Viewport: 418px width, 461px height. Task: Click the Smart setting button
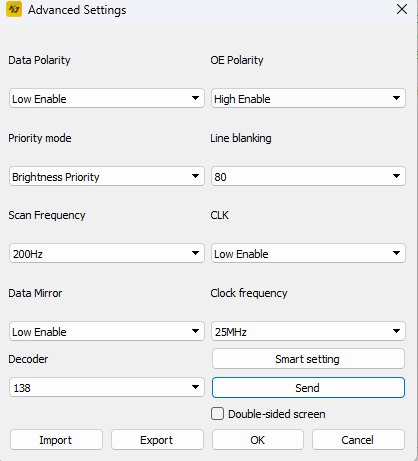coord(308,359)
